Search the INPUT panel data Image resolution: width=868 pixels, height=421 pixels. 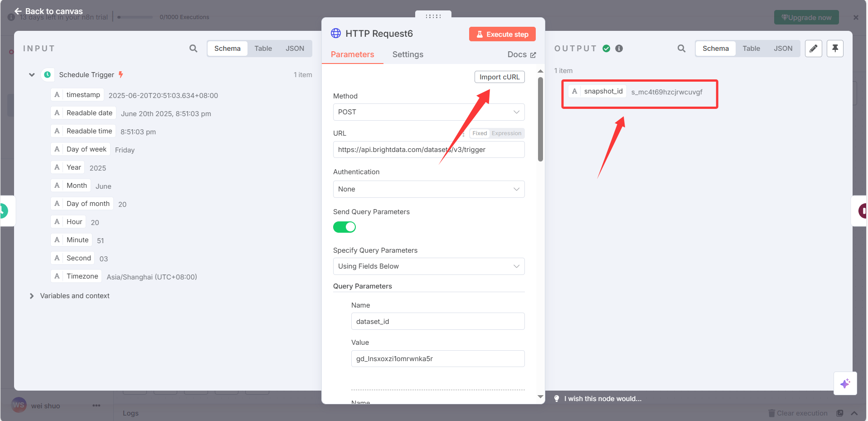tap(194, 49)
